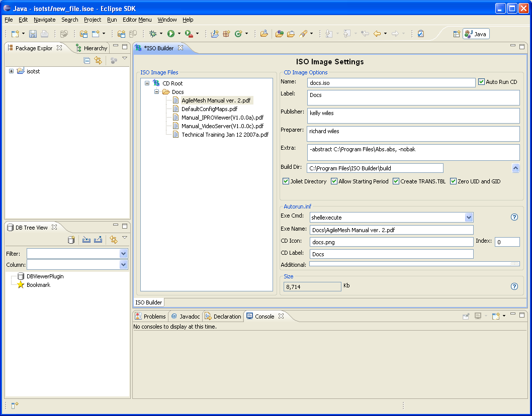Click the green Run button in toolbar
Viewport: 532px width, 416px height.
click(x=171, y=34)
